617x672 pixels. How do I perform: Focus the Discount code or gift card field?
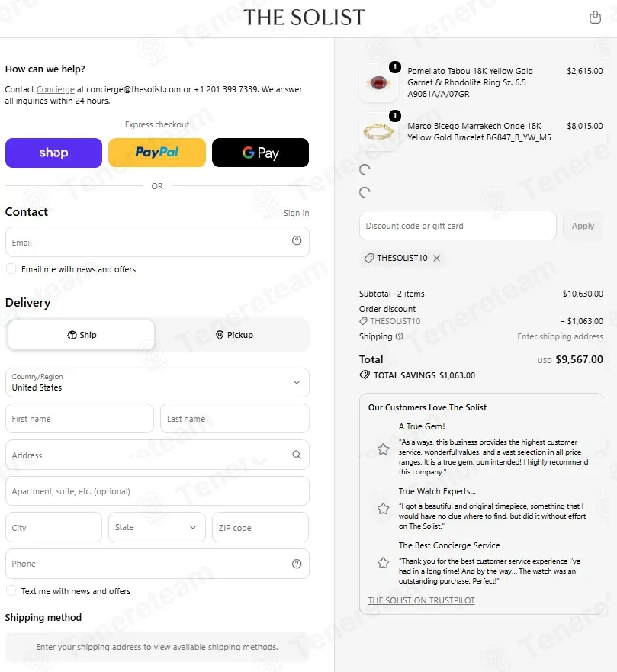[458, 226]
